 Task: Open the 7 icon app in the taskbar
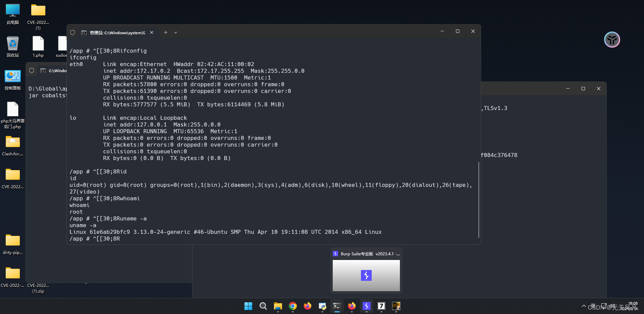click(x=381, y=306)
